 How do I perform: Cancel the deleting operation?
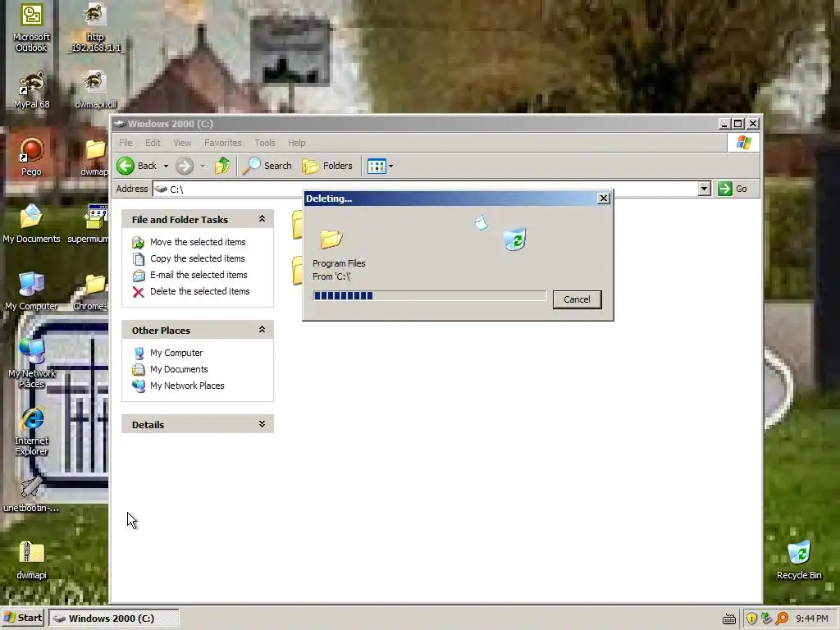tap(577, 299)
